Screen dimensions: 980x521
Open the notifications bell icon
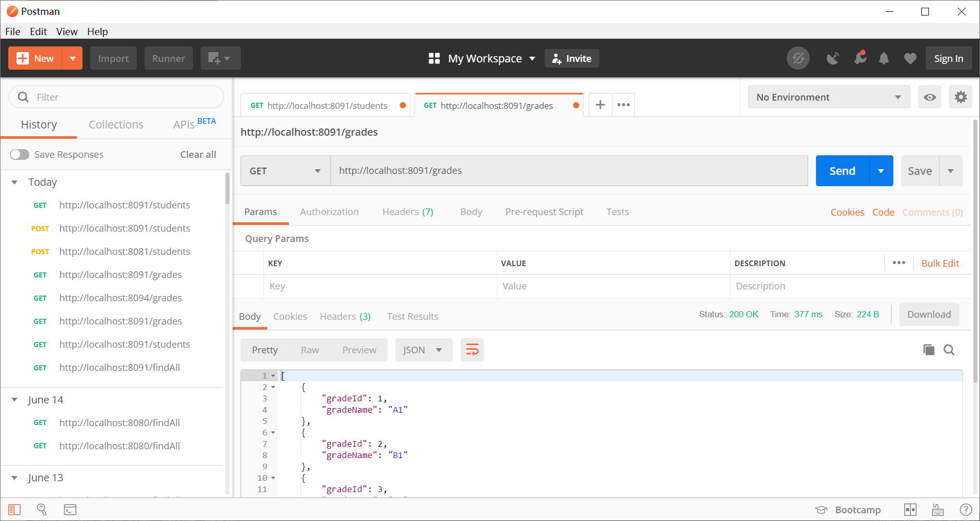pyautogui.click(x=884, y=58)
